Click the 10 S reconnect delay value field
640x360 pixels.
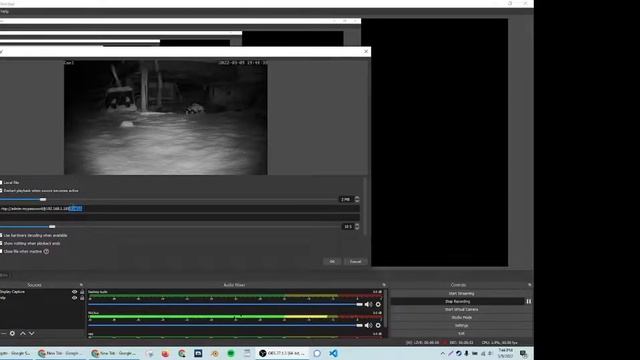pos(348,227)
